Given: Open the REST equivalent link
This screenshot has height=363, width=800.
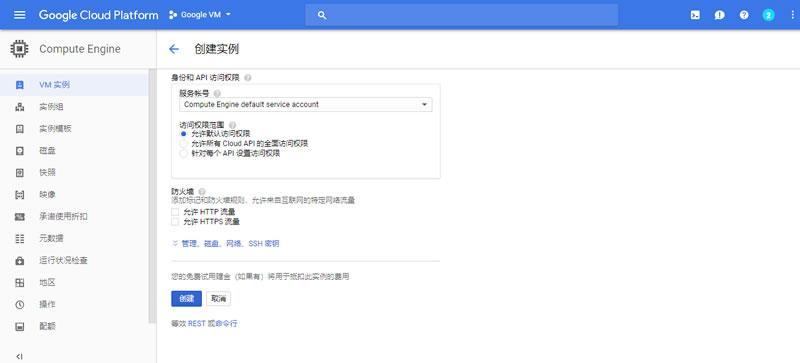Looking at the screenshot, I should tap(196, 324).
